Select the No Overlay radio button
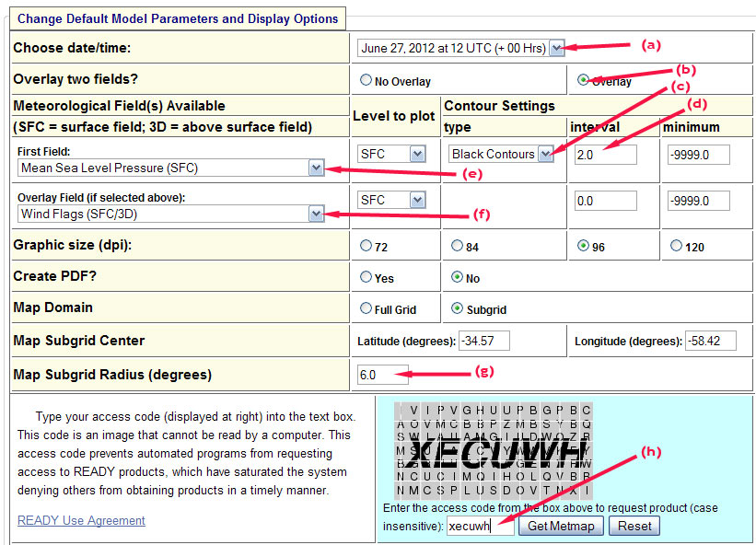This screenshot has width=756, height=545. pyautogui.click(x=366, y=79)
